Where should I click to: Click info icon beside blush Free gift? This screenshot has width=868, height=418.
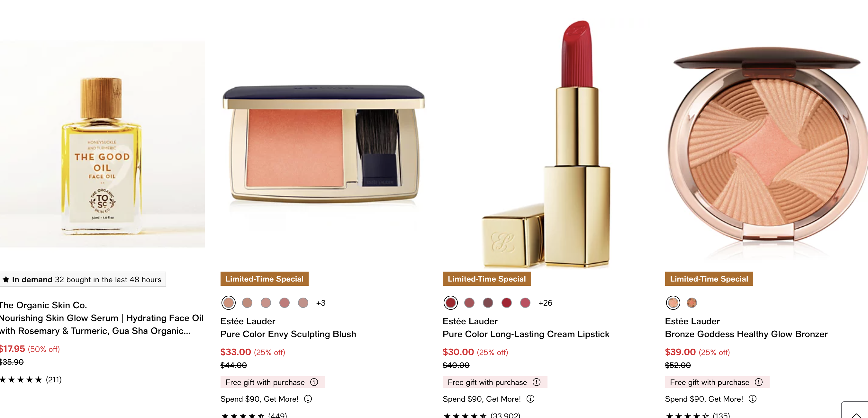[314, 382]
